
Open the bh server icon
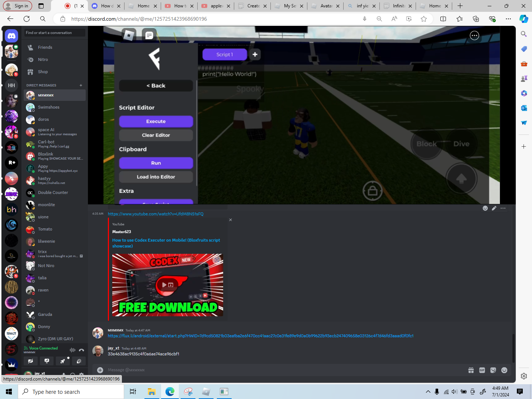click(11, 209)
